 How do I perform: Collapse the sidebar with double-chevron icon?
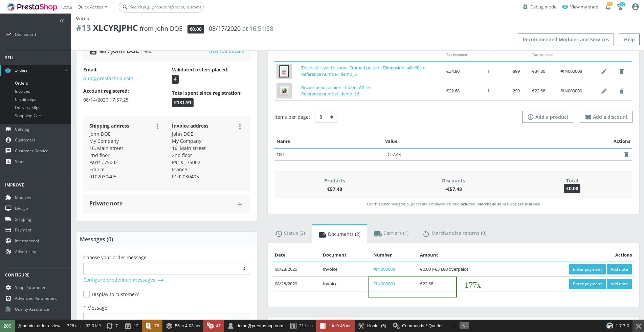pyautogui.click(x=62, y=21)
